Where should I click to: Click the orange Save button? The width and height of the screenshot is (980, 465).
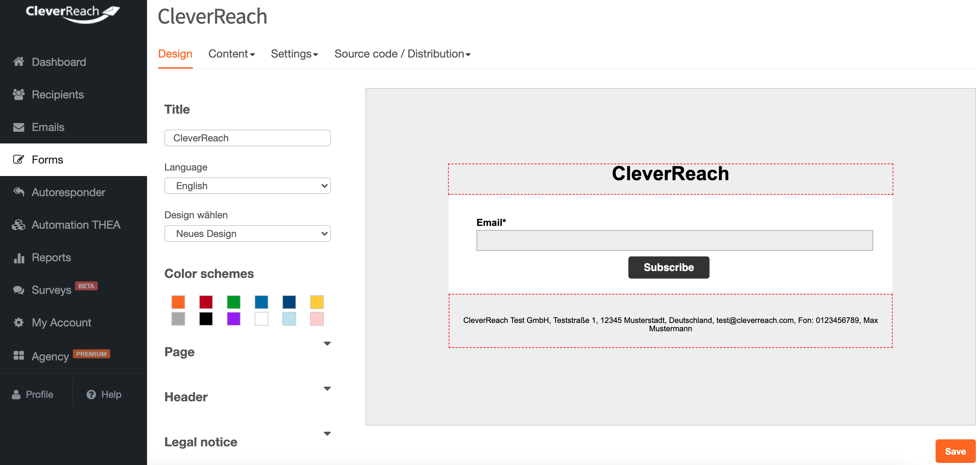(955, 451)
